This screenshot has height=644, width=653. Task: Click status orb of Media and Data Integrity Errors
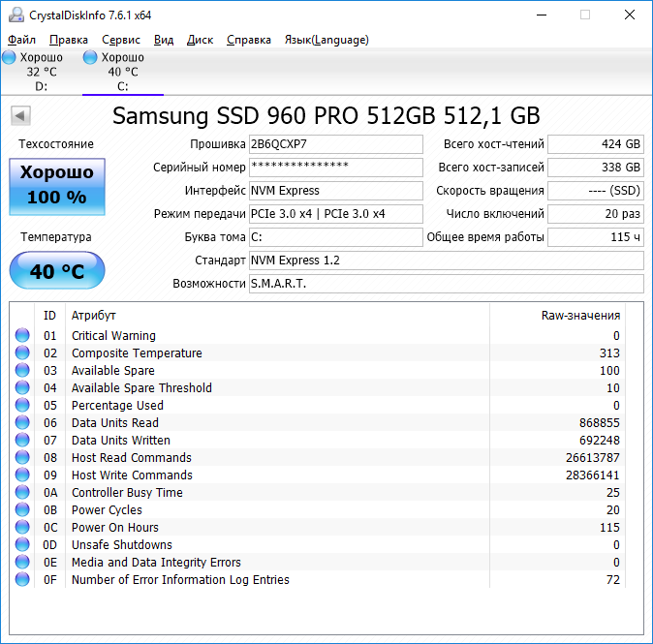click(x=22, y=562)
